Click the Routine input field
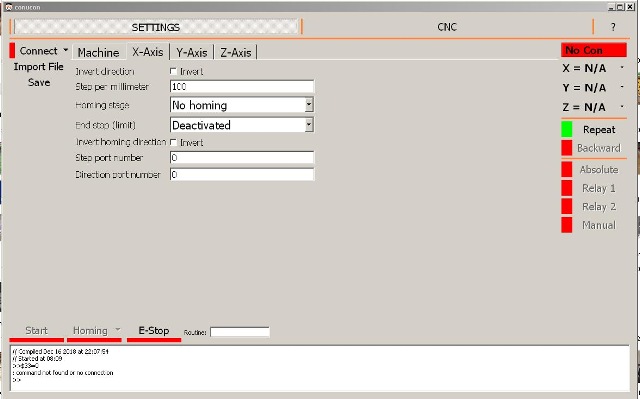 pyautogui.click(x=240, y=332)
